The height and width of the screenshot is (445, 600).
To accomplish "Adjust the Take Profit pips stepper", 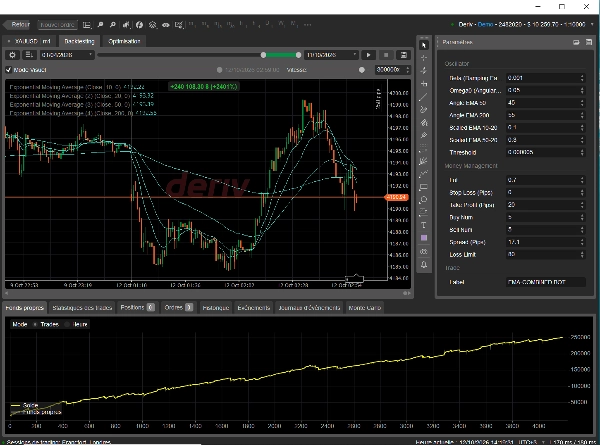I will 582,205.
